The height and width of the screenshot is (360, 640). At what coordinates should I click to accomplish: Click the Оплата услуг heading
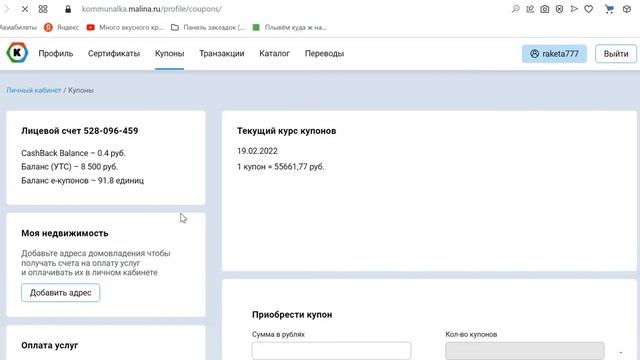click(x=49, y=345)
